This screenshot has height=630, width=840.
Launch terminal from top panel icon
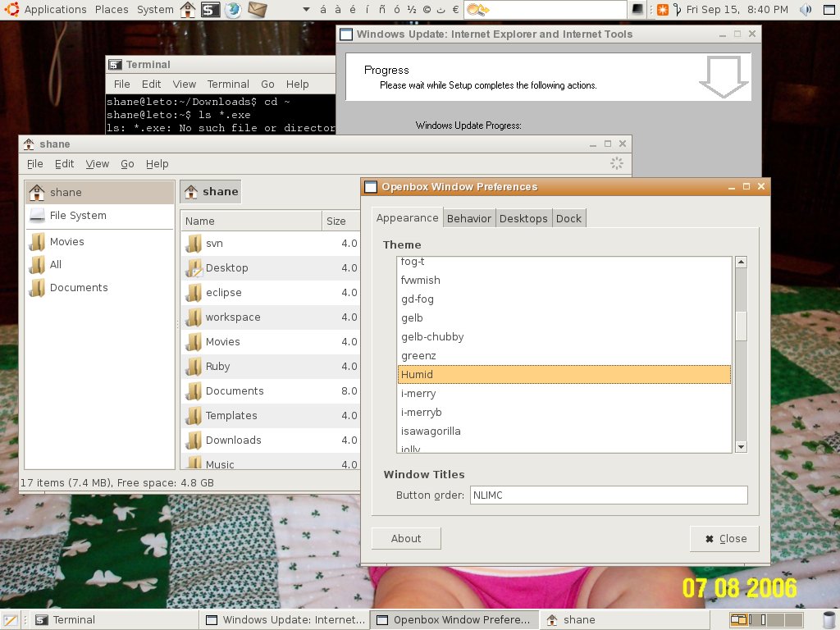pos(211,10)
